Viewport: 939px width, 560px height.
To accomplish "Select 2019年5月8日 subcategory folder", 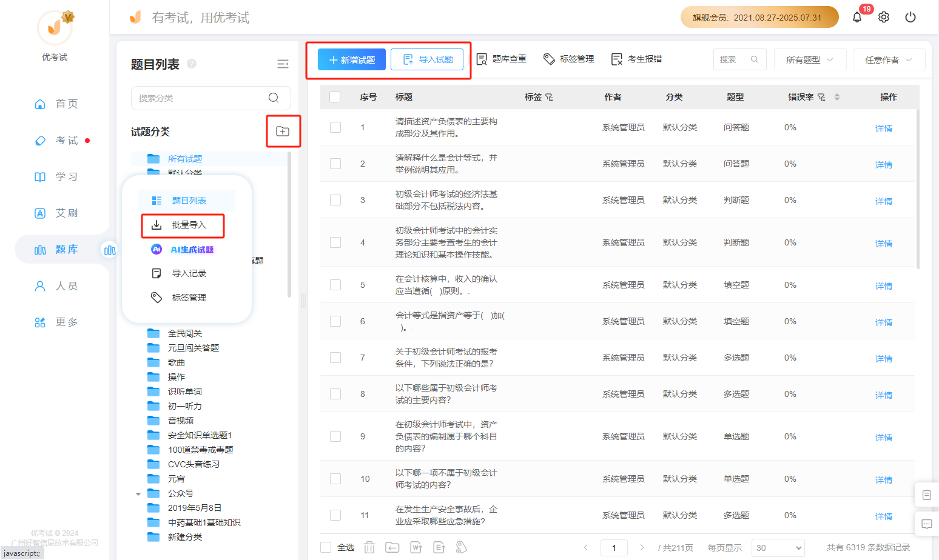I will [x=195, y=508].
